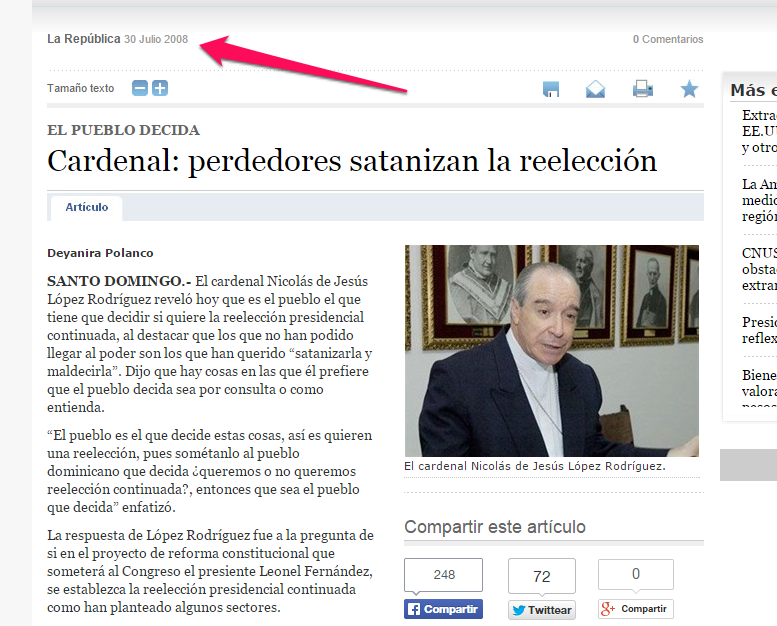Open sidebar story starting with Biene
777x626 pixels.
[x=759, y=388]
